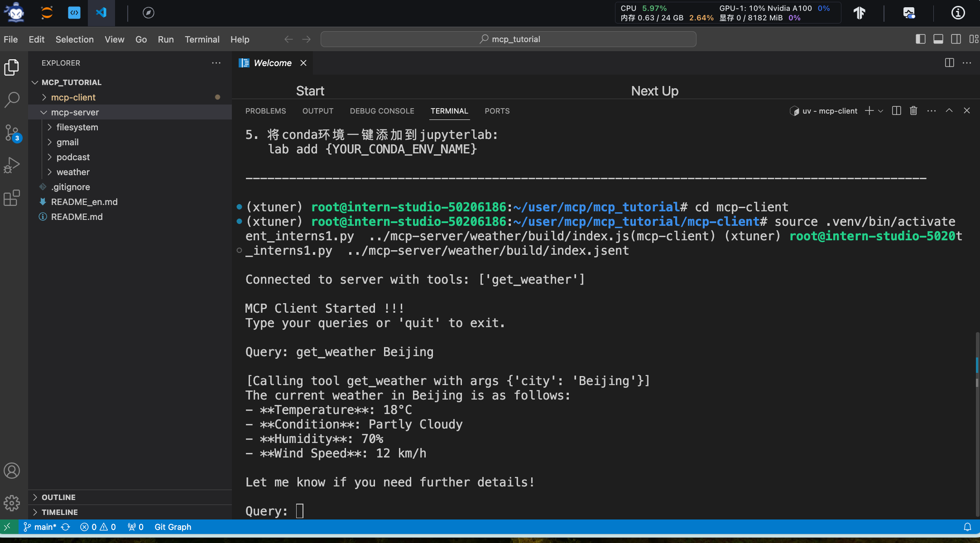The width and height of the screenshot is (980, 543).
Task: Expand the OUTLINE section
Action: click(x=59, y=497)
